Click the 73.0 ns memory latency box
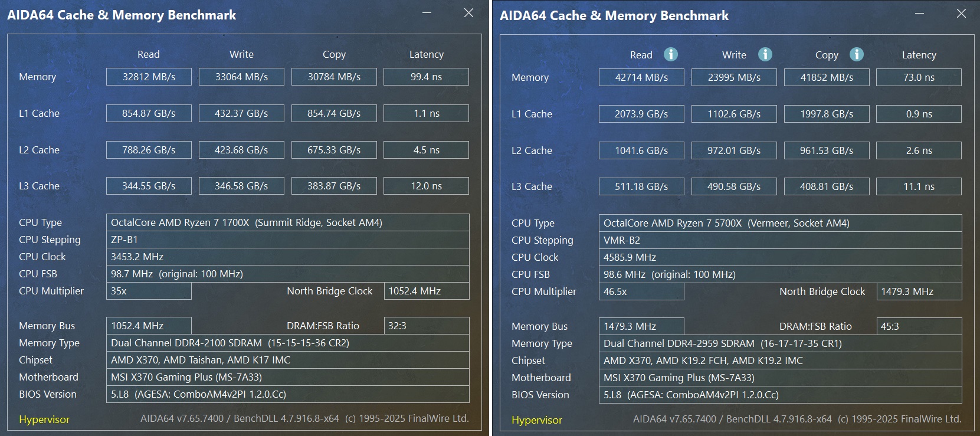This screenshot has width=980, height=436. click(x=919, y=77)
